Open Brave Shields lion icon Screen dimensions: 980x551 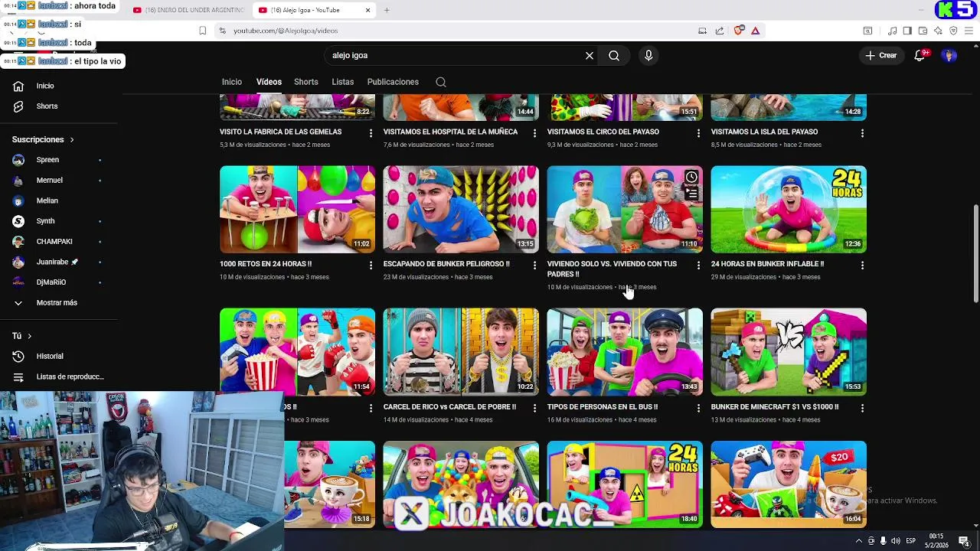738,31
